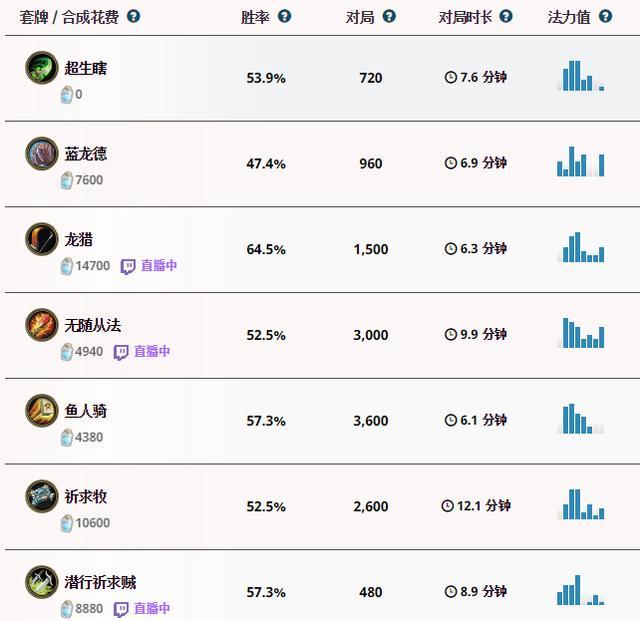Click the 祈求牧 priest portrait icon
The image size is (640, 621).
pyautogui.click(x=42, y=496)
